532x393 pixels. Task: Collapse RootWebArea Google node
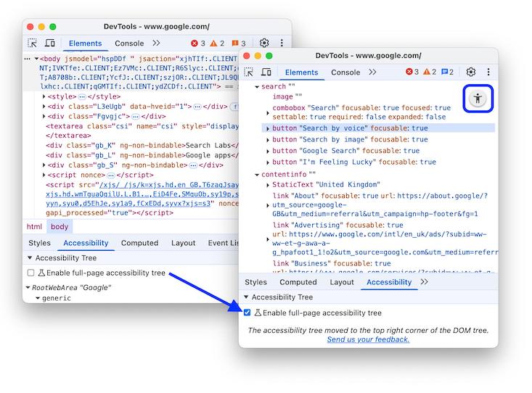[x=28, y=288]
